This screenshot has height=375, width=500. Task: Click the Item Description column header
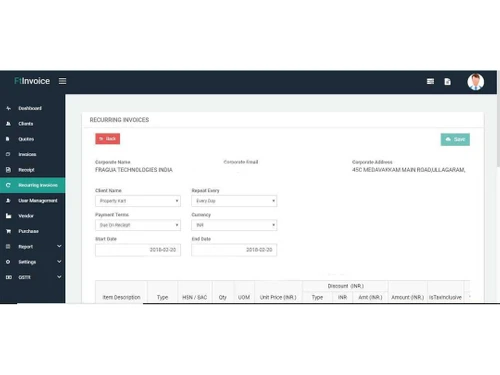coord(121,297)
